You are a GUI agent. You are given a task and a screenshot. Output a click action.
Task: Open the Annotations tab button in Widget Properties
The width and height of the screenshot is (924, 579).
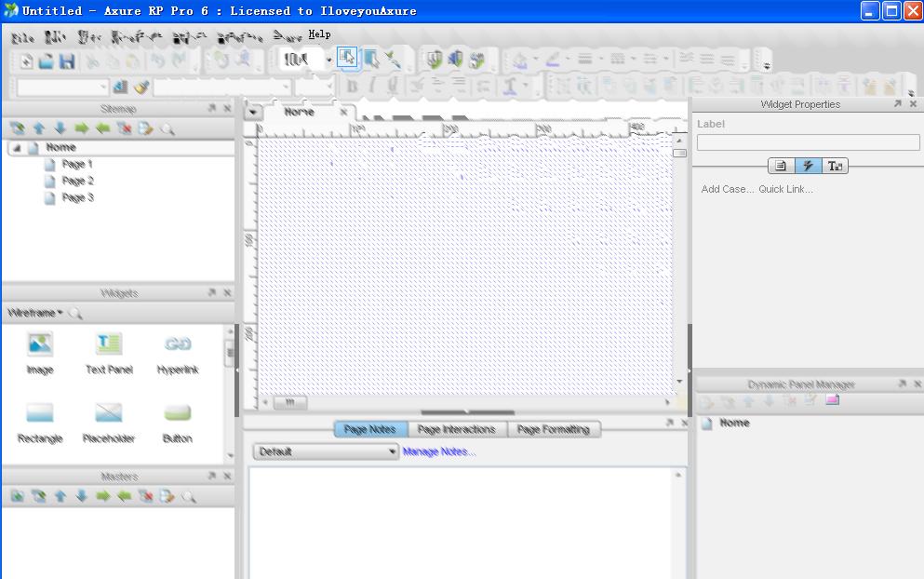click(781, 166)
